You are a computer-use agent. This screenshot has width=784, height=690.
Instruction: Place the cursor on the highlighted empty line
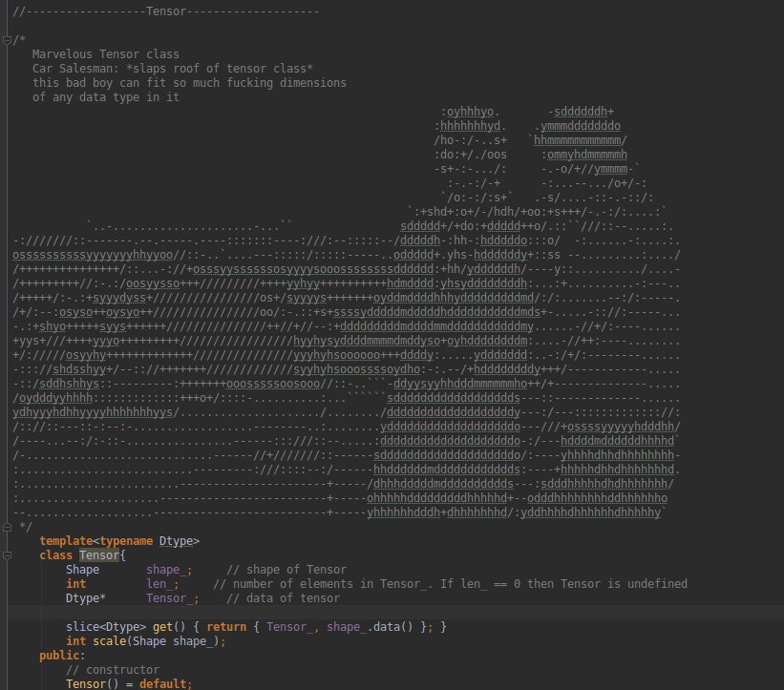click(395, 613)
